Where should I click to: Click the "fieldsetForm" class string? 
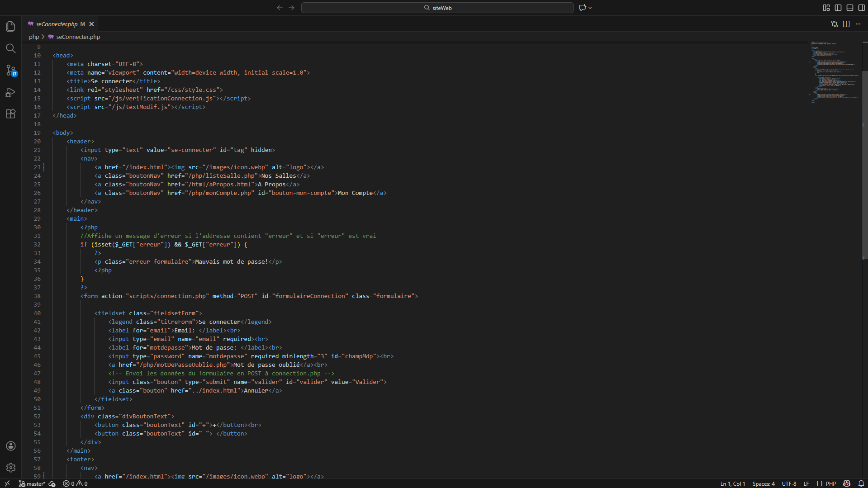[x=174, y=313]
